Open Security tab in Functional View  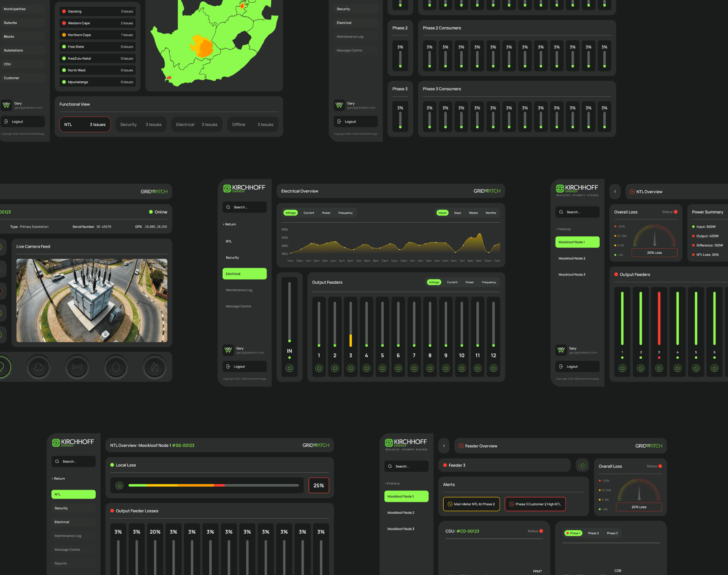(141, 125)
